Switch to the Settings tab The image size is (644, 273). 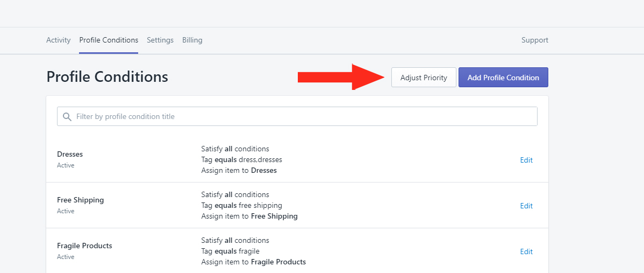point(160,40)
